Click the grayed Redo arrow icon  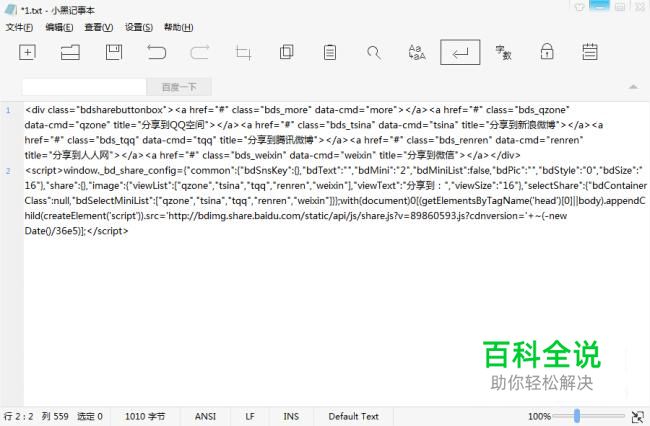pos(200,52)
